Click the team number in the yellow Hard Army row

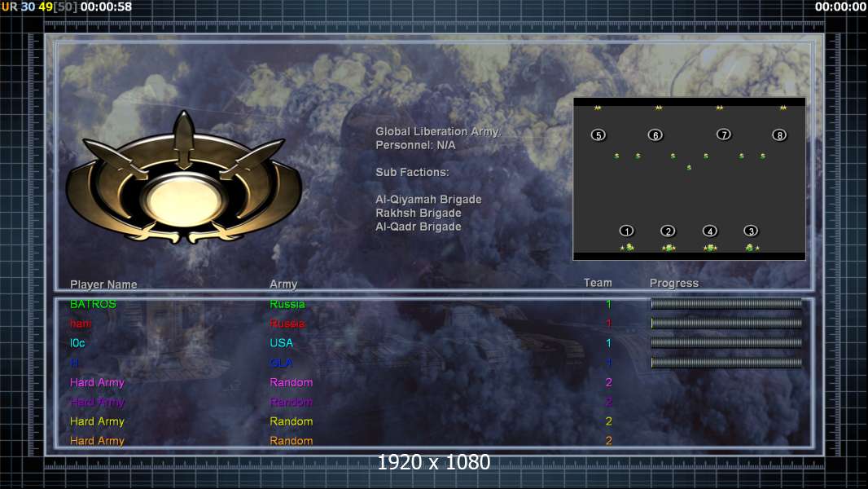point(608,421)
